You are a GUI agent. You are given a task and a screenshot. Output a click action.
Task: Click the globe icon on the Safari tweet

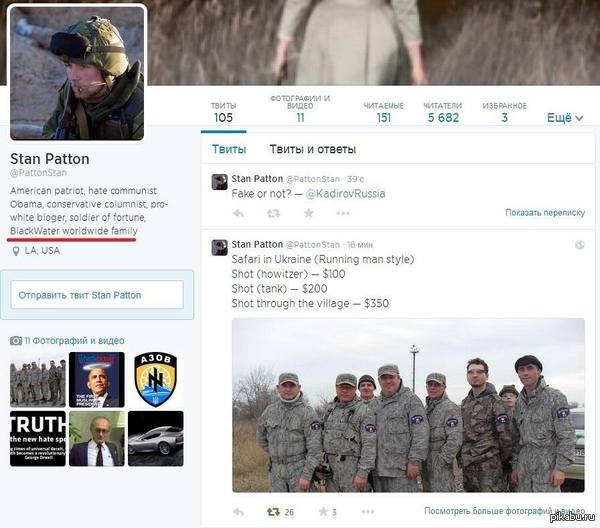(580, 245)
